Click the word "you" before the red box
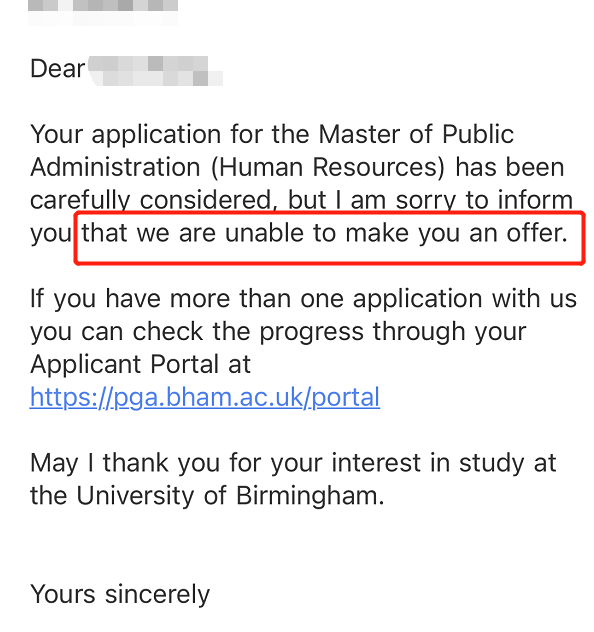The image size is (594, 632). click(x=51, y=235)
